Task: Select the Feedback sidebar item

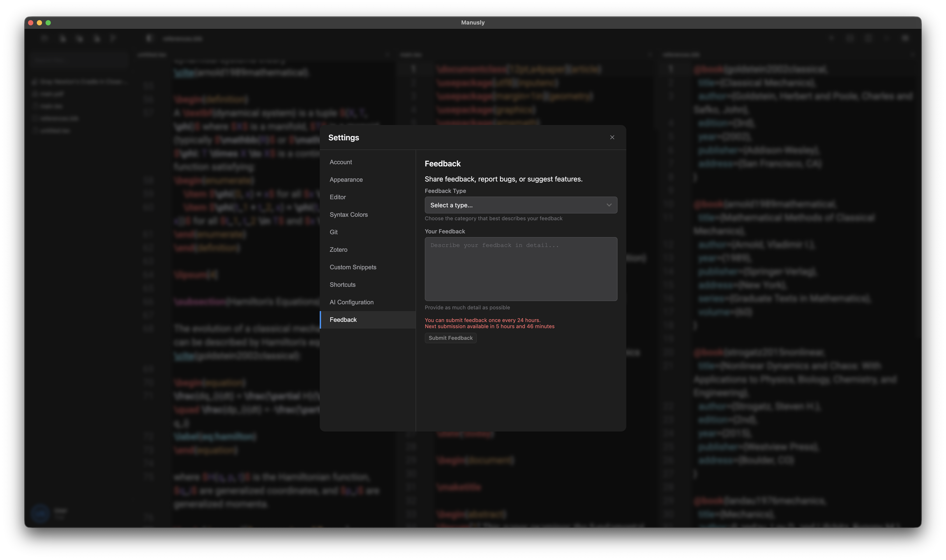Action: point(343,320)
